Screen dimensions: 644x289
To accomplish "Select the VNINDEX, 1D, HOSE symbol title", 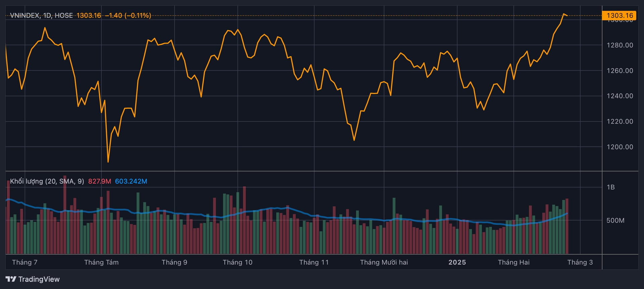I will point(42,15).
